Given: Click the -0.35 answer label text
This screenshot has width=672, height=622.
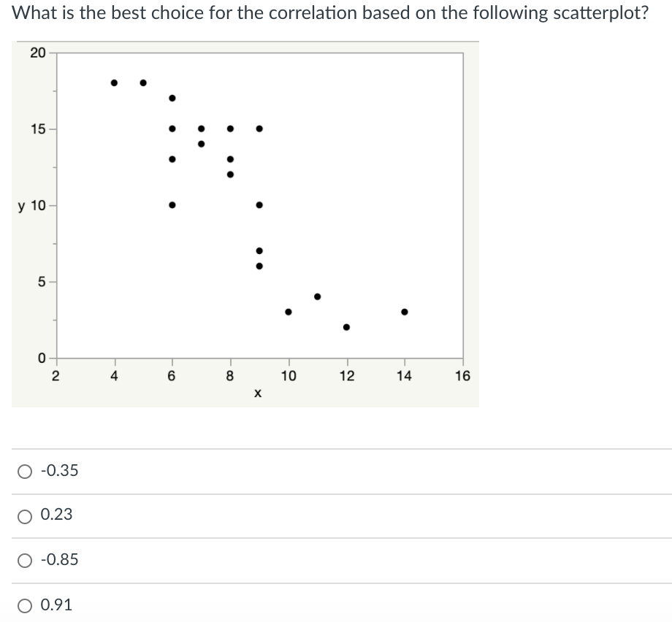Looking at the screenshot, I should 60,471.
